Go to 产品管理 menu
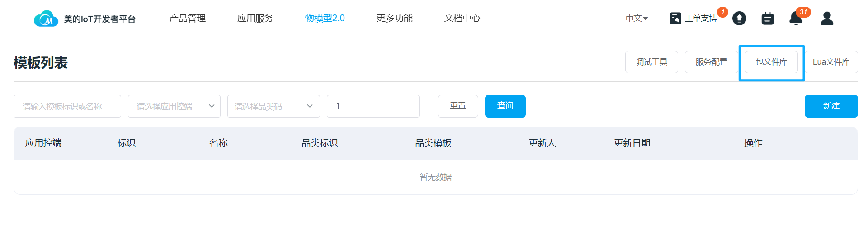The image size is (868, 235). (x=187, y=18)
